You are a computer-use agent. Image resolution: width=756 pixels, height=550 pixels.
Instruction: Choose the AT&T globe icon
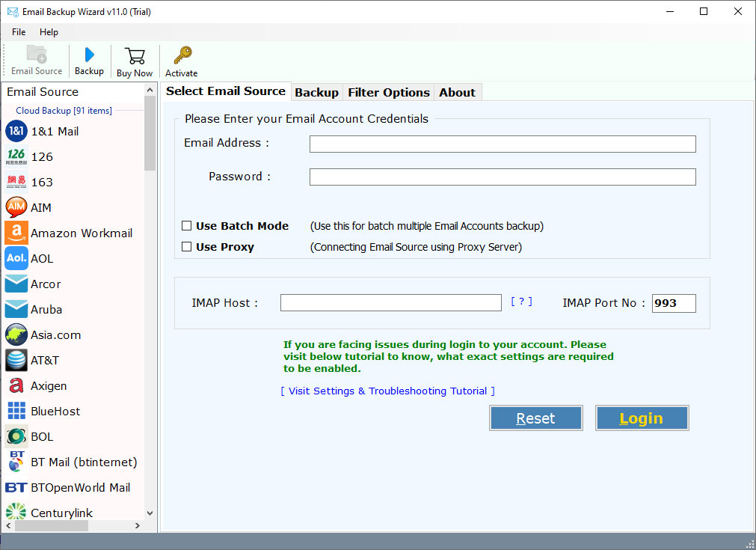pos(16,361)
